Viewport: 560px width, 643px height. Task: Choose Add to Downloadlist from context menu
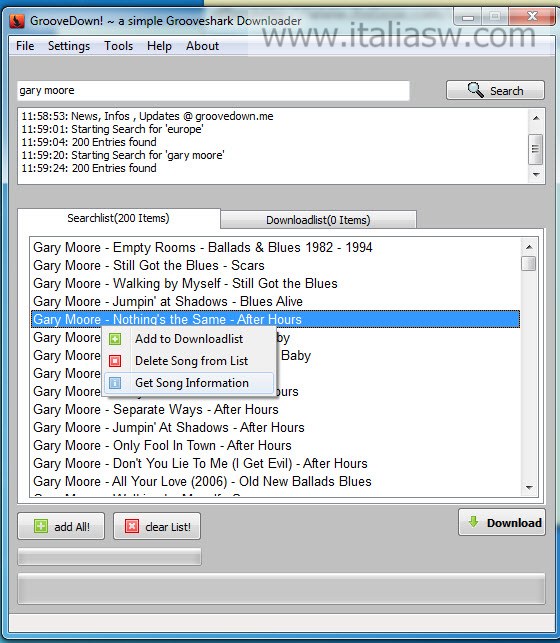tap(189, 339)
